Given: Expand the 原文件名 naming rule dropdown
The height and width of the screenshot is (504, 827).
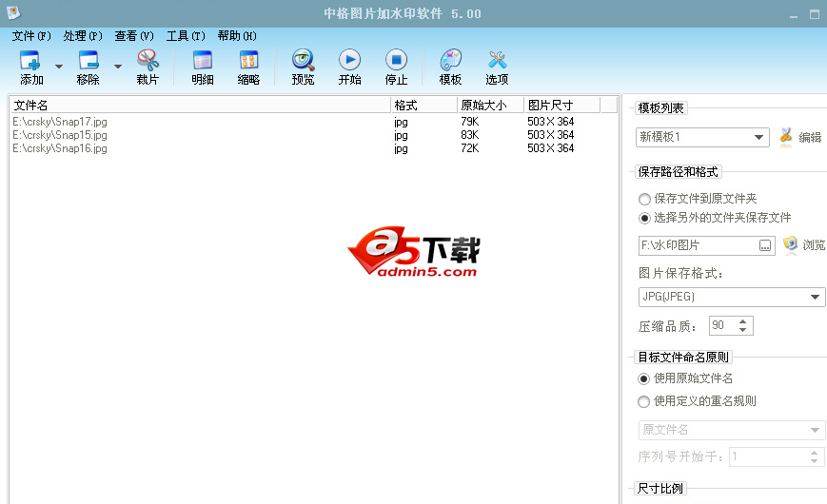Looking at the screenshot, I should (815, 430).
